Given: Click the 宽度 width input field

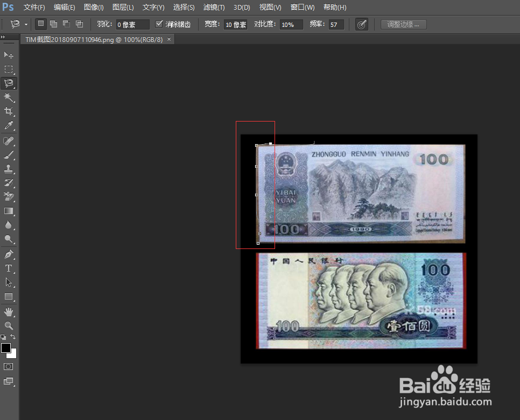Looking at the screenshot, I should (235, 25).
